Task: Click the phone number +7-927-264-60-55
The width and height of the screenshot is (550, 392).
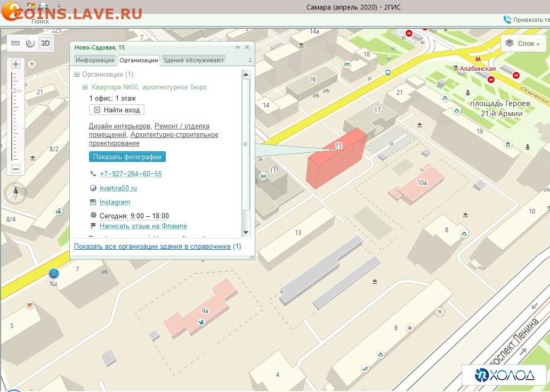Action: click(x=131, y=174)
